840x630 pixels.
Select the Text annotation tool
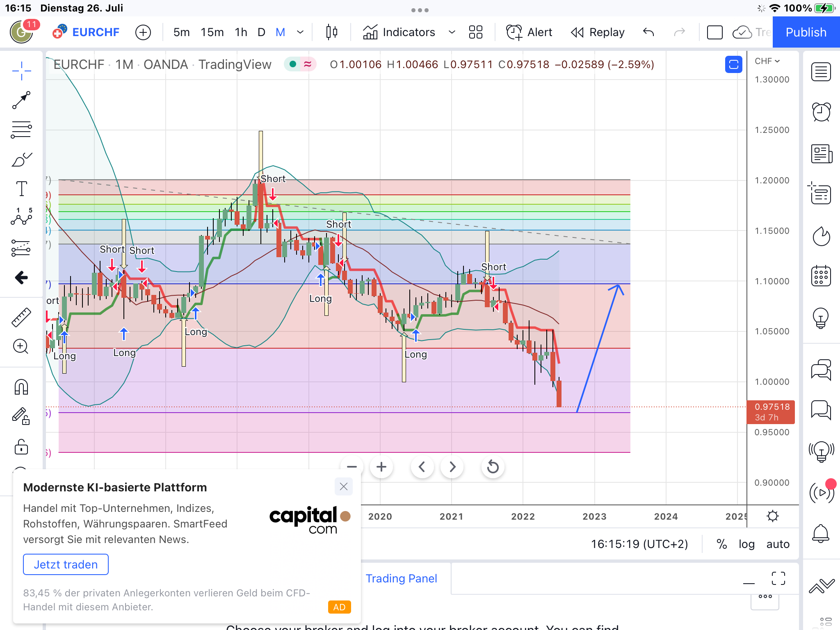click(x=21, y=189)
